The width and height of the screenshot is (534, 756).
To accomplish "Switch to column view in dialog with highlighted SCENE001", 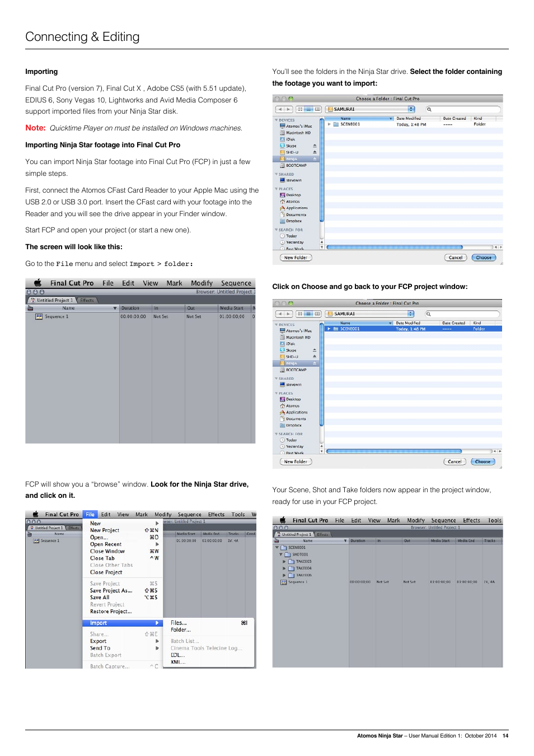I will tap(317, 314).
